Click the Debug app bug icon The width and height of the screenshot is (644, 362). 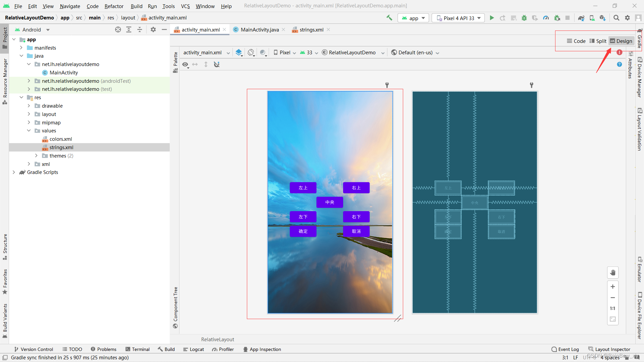coord(524,18)
